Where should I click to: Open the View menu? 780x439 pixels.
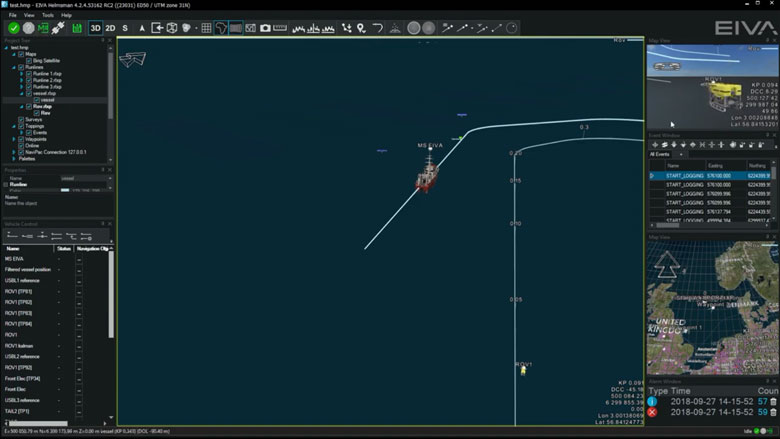tap(29, 15)
